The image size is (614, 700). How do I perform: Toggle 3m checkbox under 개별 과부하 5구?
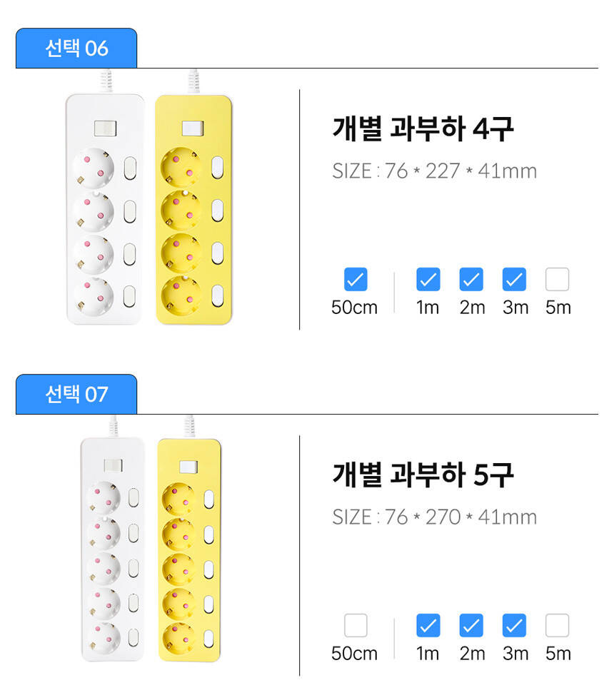coord(514,626)
